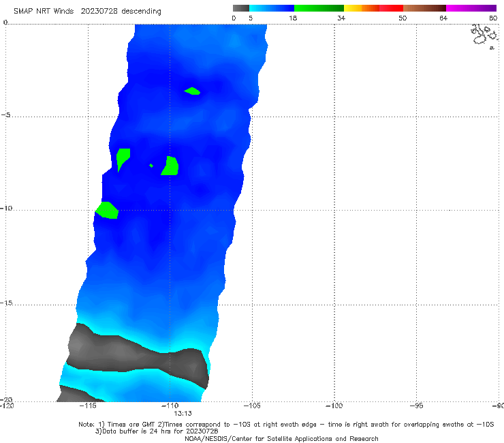Click the latitude axis label '-15'

coord(6,303)
